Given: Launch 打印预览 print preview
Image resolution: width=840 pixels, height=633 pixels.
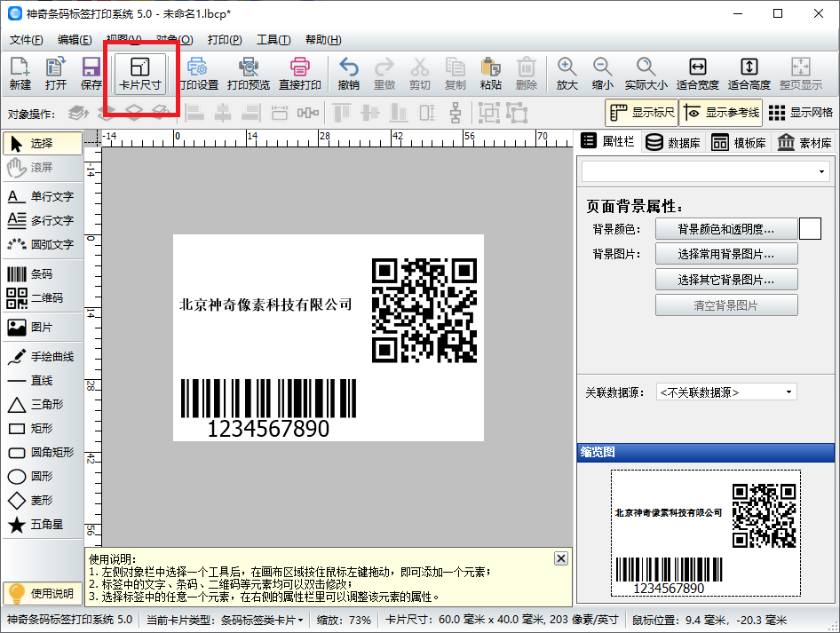Looking at the screenshot, I should click(x=249, y=74).
